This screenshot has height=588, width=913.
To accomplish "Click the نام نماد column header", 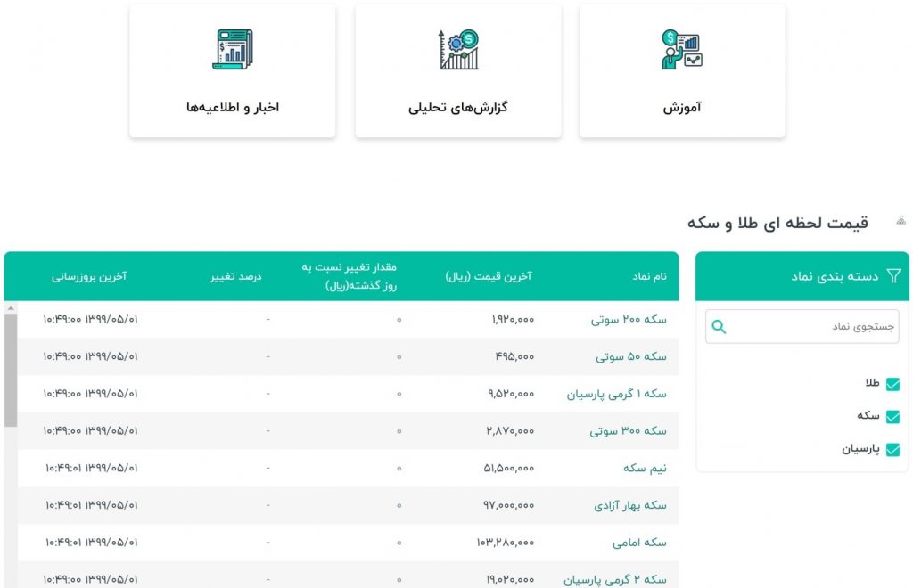I will (649, 276).
